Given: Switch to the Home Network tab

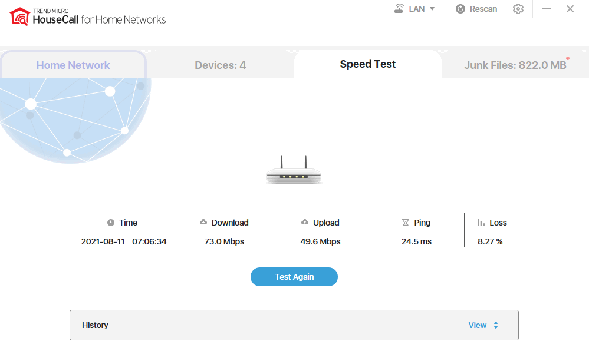Looking at the screenshot, I should (73, 65).
